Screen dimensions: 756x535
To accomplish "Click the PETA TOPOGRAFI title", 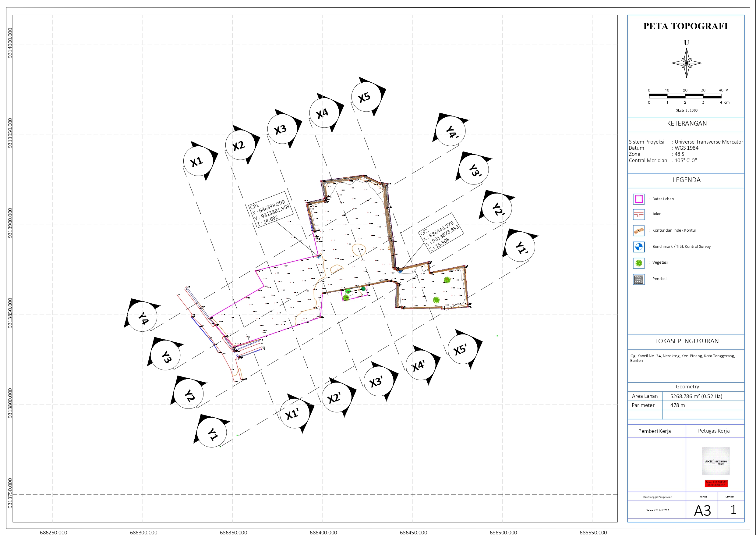I will point(686,26).
